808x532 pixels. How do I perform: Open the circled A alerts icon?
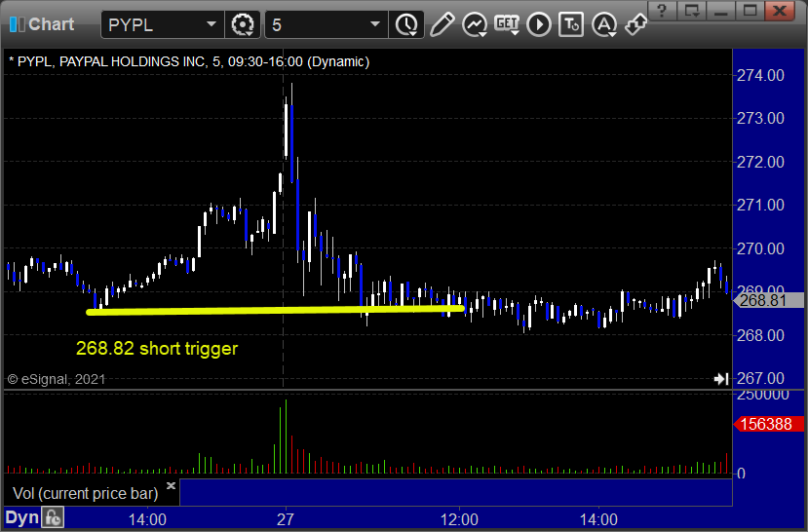point(604,24)
